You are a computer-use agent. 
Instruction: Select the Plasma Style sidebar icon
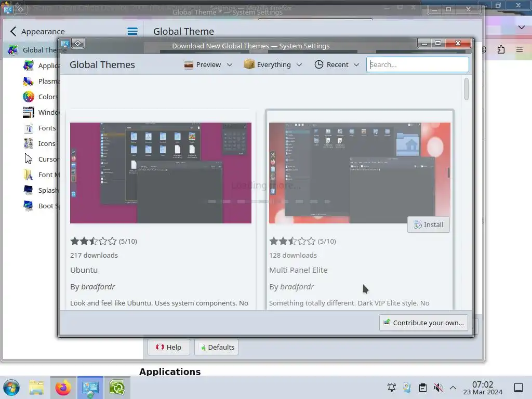[x=29, y=81]
